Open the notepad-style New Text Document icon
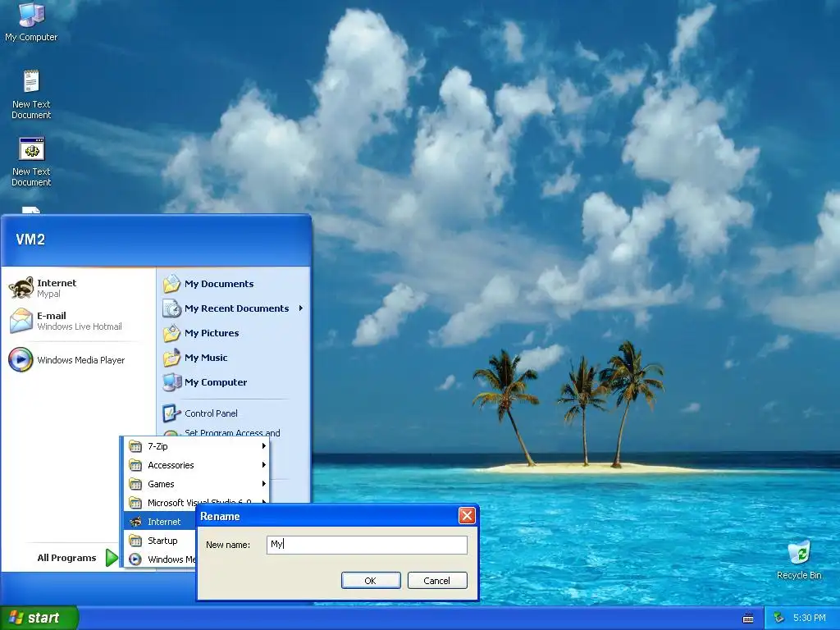The image size is (840, 630). coord(31,82)
